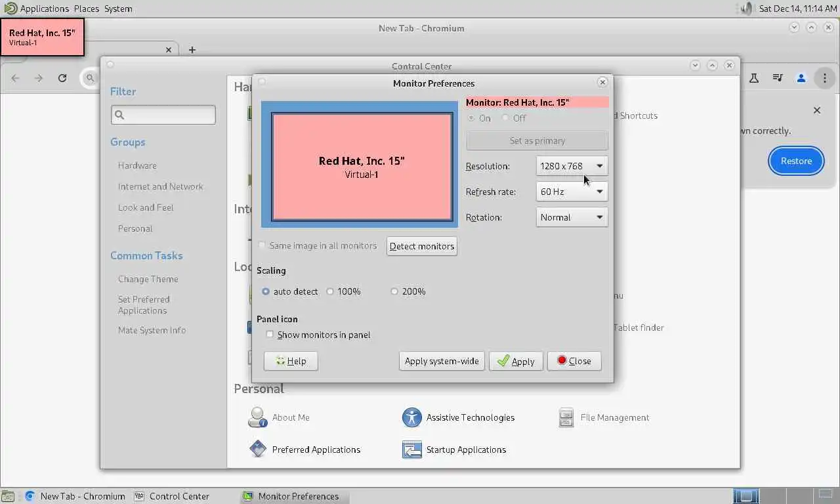840x504 pixels.
Task: Open Change Theme common task
Action: [148, 279]
